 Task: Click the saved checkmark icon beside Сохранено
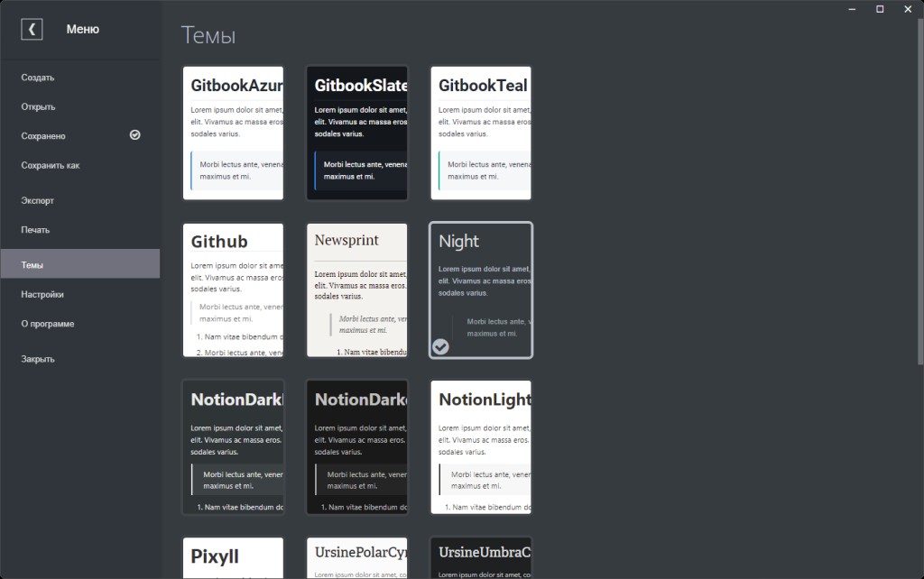pos(135,135)
